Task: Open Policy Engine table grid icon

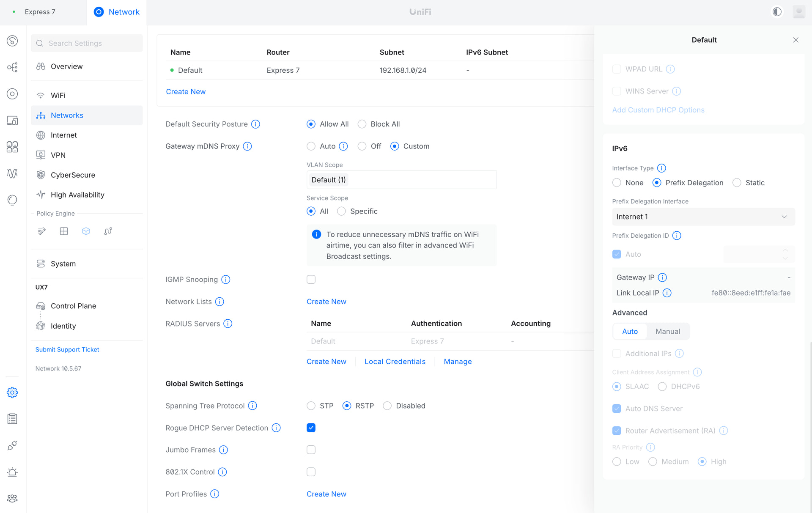Action: 64,231
